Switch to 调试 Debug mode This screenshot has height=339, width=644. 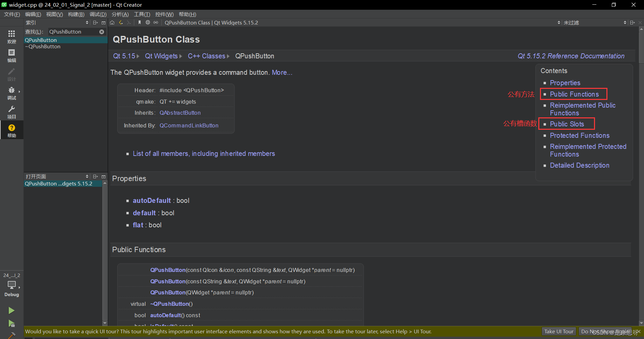coord(12,93)
